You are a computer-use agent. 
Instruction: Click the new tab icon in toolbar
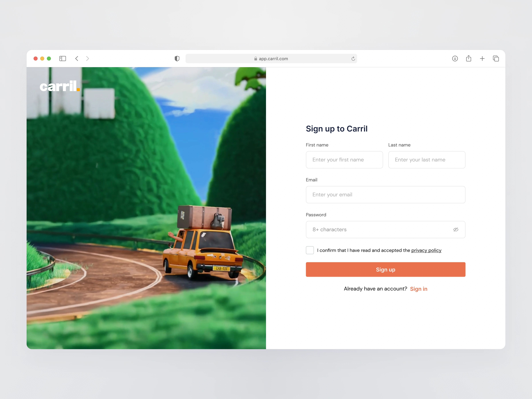(x=483, y=58)
